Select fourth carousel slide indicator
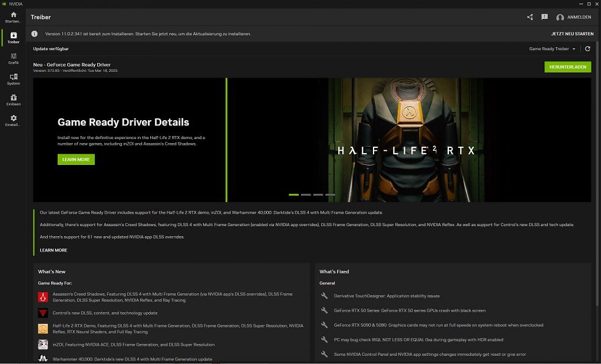This screenshot has height=364, width=601. click(x=331, y=194)
